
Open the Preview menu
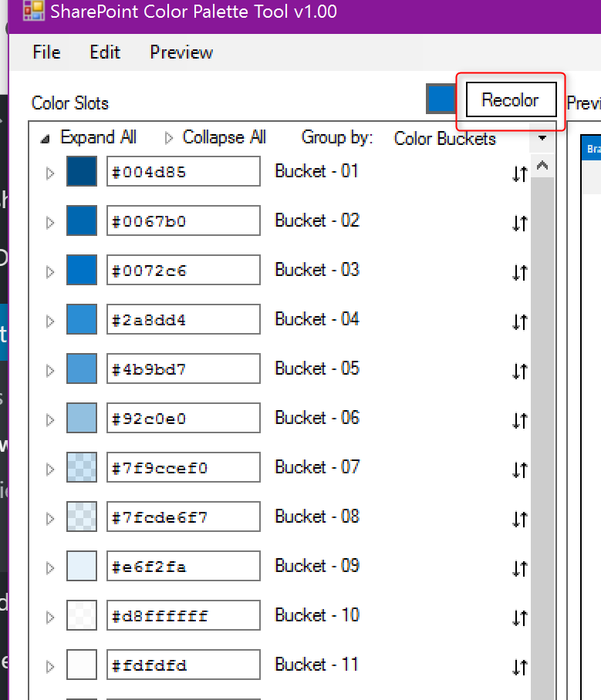(181, 52)
